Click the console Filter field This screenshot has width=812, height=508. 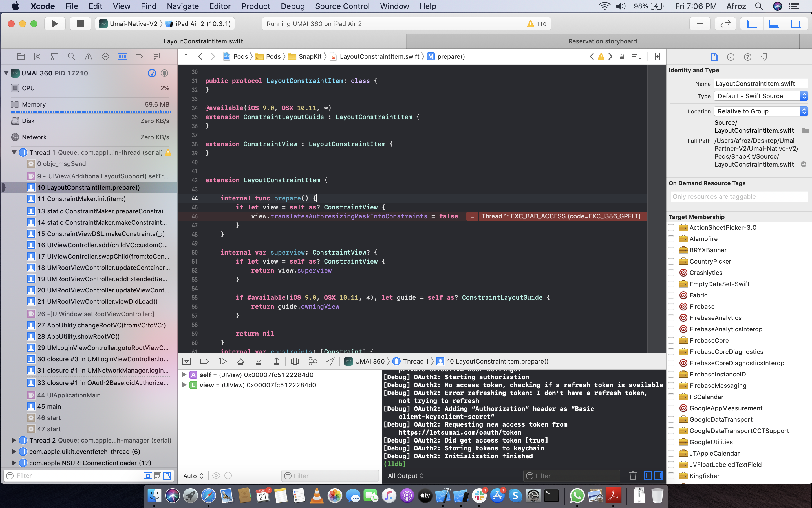[x=572, y=476]
